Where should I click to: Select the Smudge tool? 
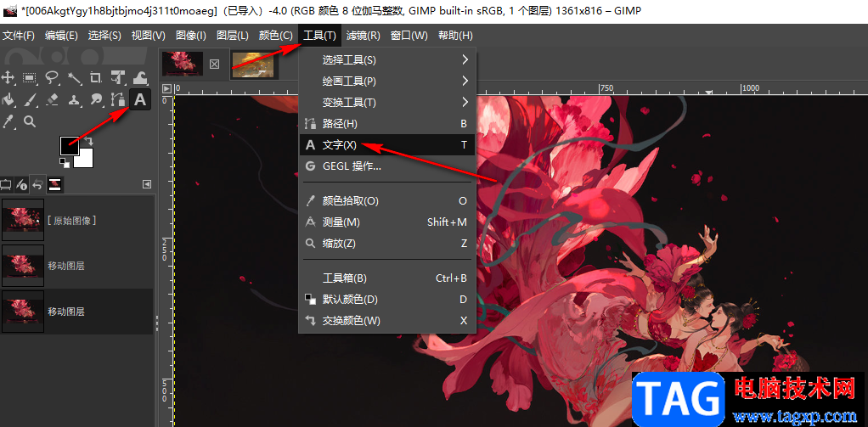(96, 99)
